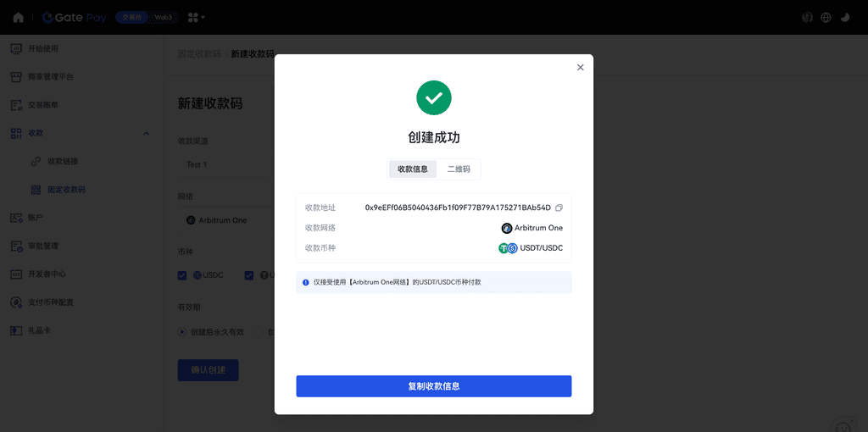Toggle the second coin checkbox beside USDC

(249, 275)
